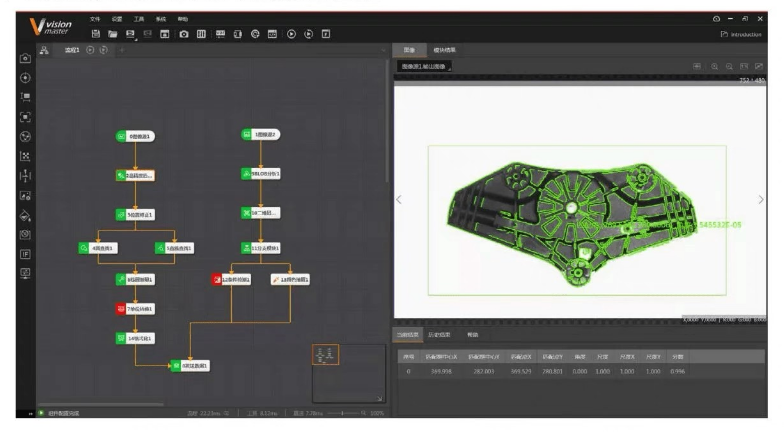Screen dimensions: 784x432
Task: Open the IF logic tools in sidebar
Action: (25, 254)
